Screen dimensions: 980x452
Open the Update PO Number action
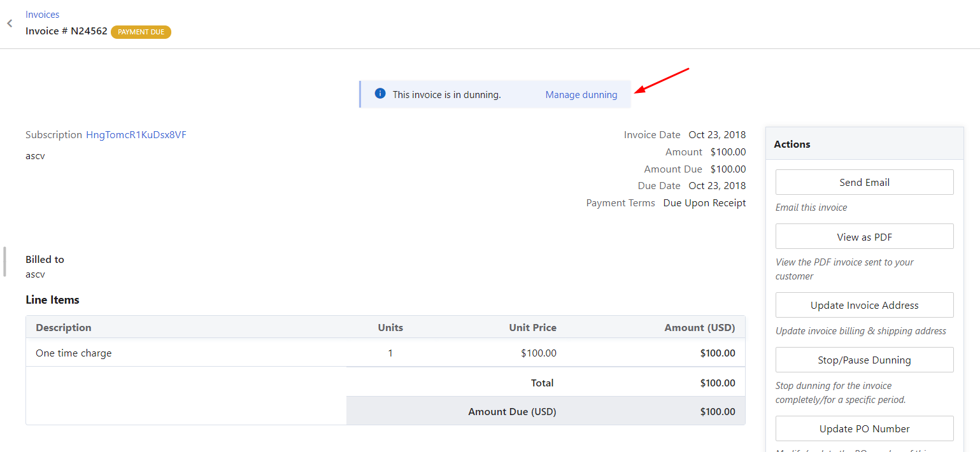(x=864, y=429)
